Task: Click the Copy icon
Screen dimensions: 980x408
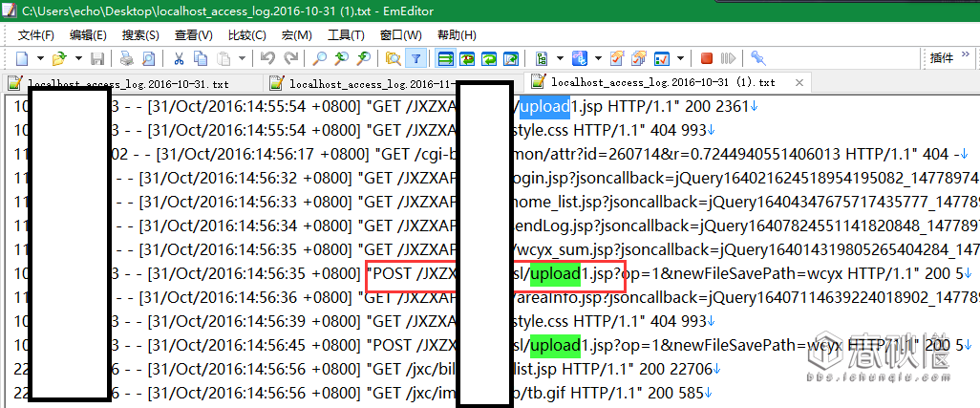Action: click(x=201, y=58)
